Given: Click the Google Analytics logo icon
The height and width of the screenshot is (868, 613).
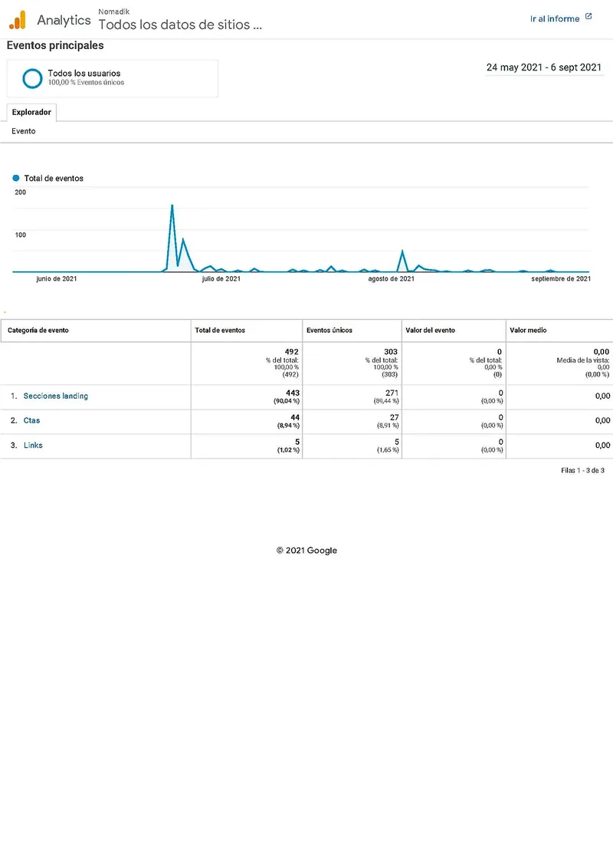Looking at the screenshot, I should [x=17, y=20].
